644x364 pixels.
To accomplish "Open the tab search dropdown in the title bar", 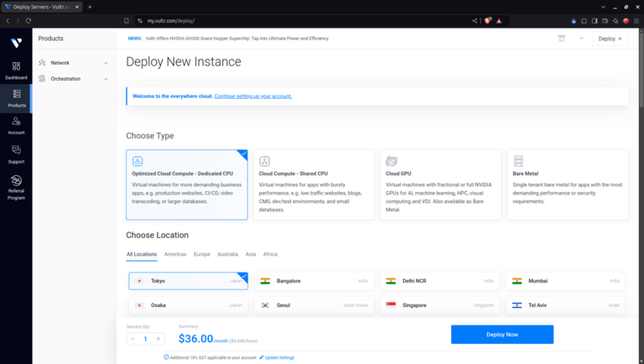I will point(603,7).
